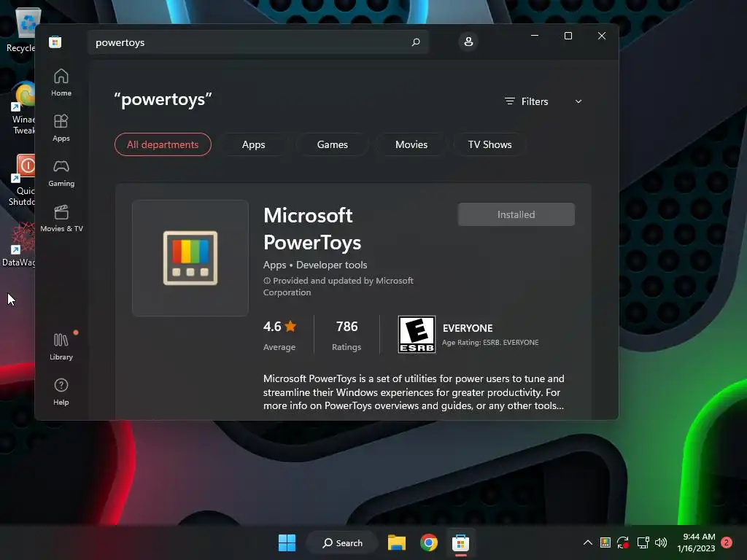747x560 pixels.
Task: Expand the Filters dropdown
Action: pyautogui.click(x=543, y=101)
